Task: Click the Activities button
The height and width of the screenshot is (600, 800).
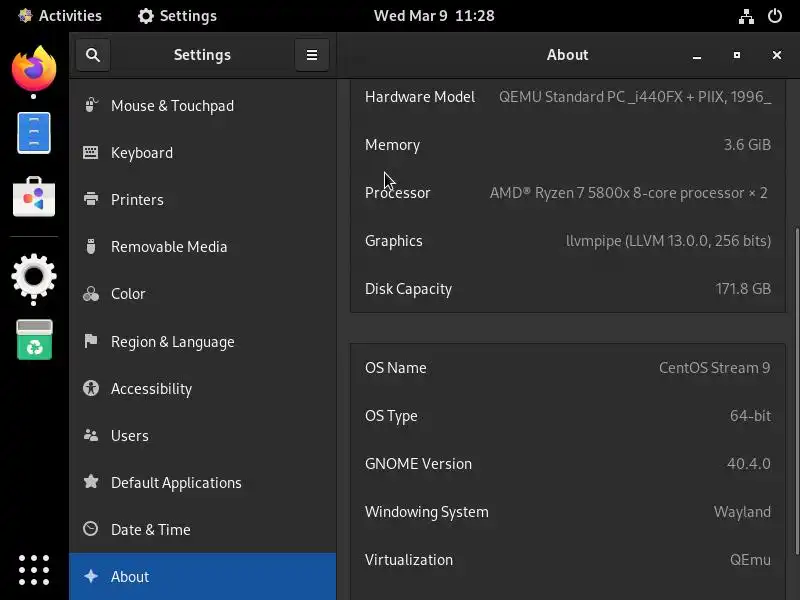Action: click(x=60, y=16)
